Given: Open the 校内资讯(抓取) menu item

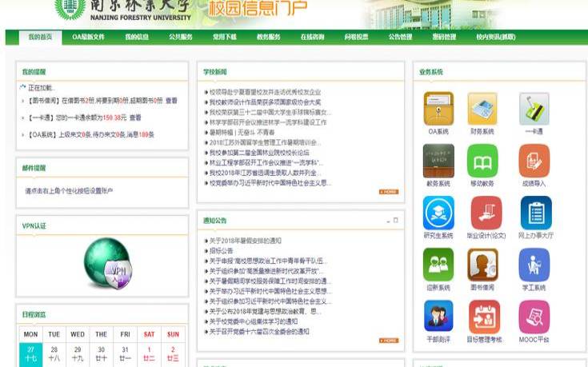Looking at the screenshot, I should coord(496,37).
